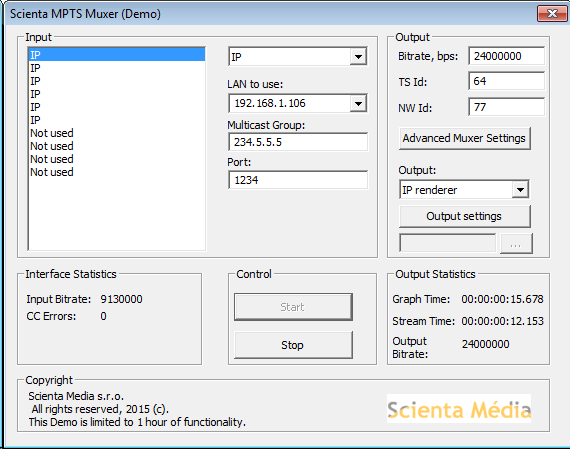Select the second IP entry in the input list

(117, 68)
